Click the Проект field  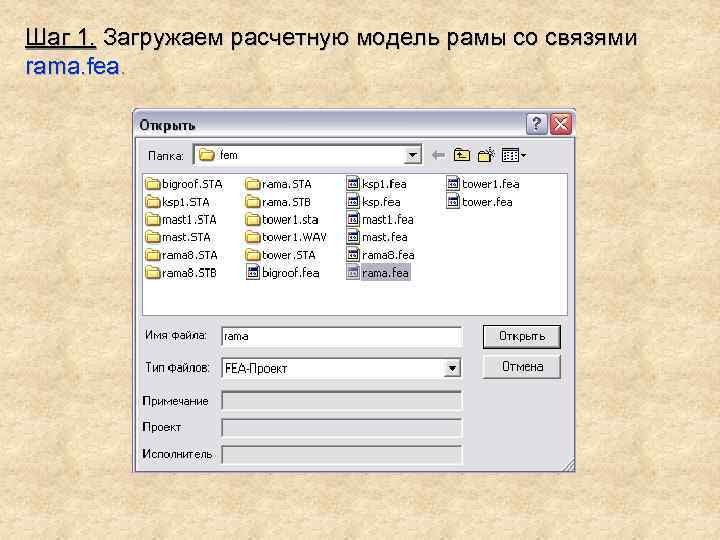pos(341,428)
